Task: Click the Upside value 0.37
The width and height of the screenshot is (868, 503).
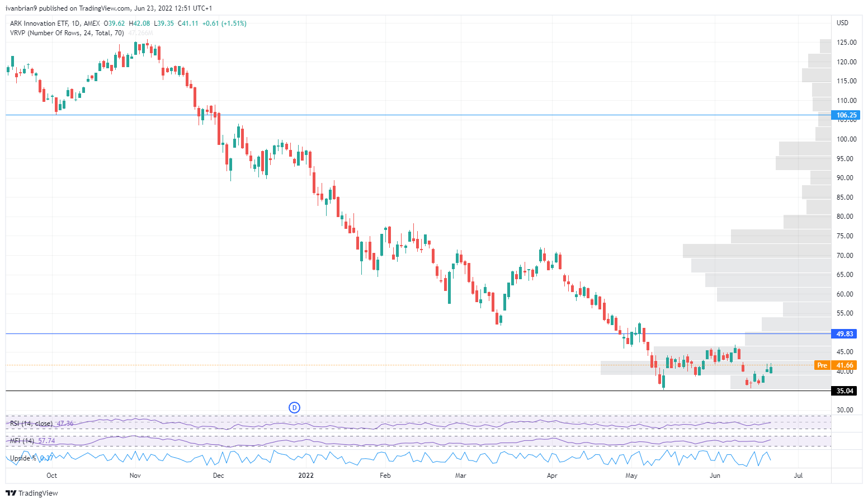Action: tap(46, 458)
